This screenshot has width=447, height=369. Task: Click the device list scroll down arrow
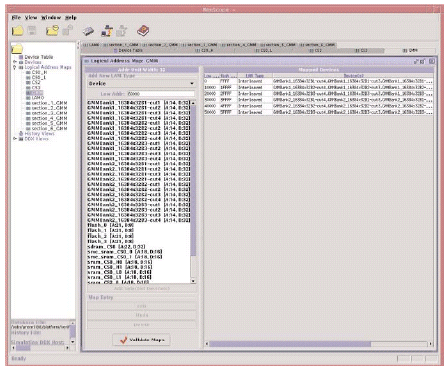coord(193,281)
